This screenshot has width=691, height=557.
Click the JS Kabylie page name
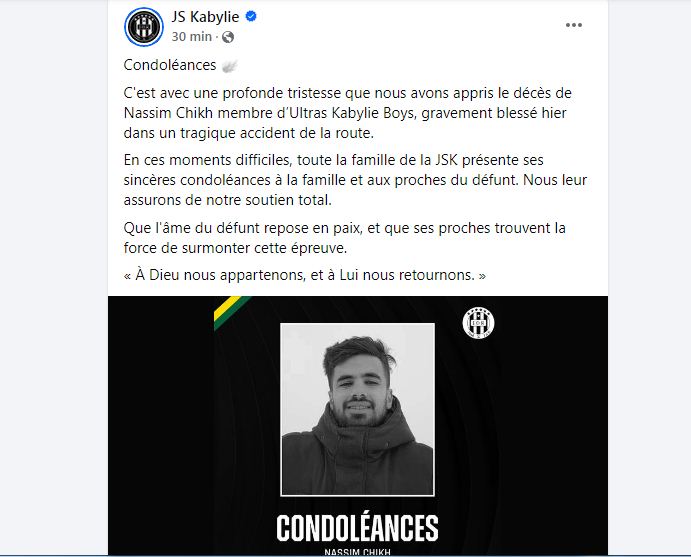tap(205, 17)
